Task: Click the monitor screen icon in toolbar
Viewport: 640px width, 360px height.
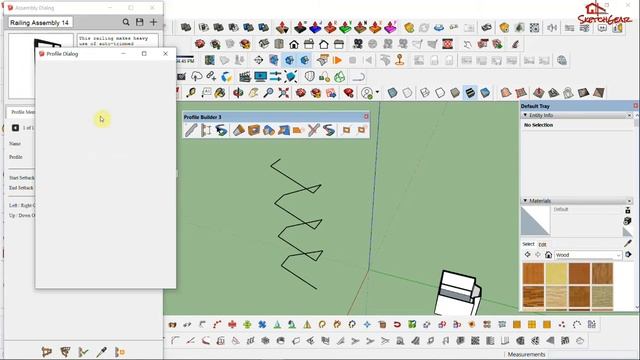Action: pyautogui.click(x=260, y=76)
